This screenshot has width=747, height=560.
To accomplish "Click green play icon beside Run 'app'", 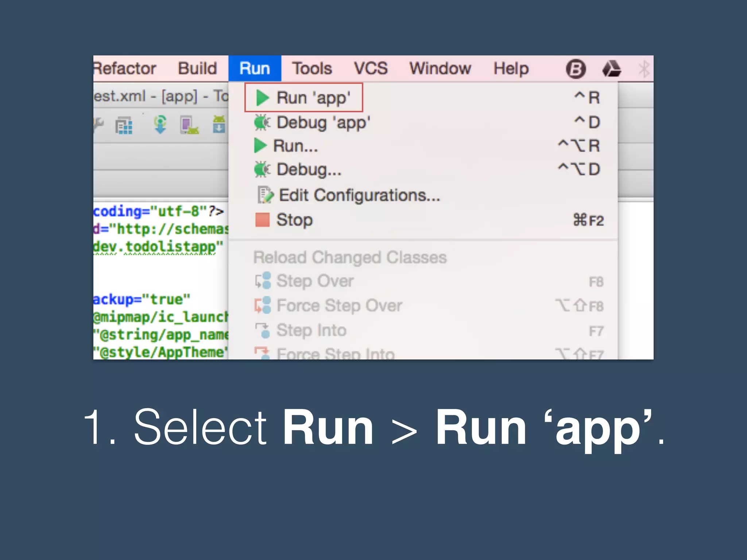I will point(263,98).
